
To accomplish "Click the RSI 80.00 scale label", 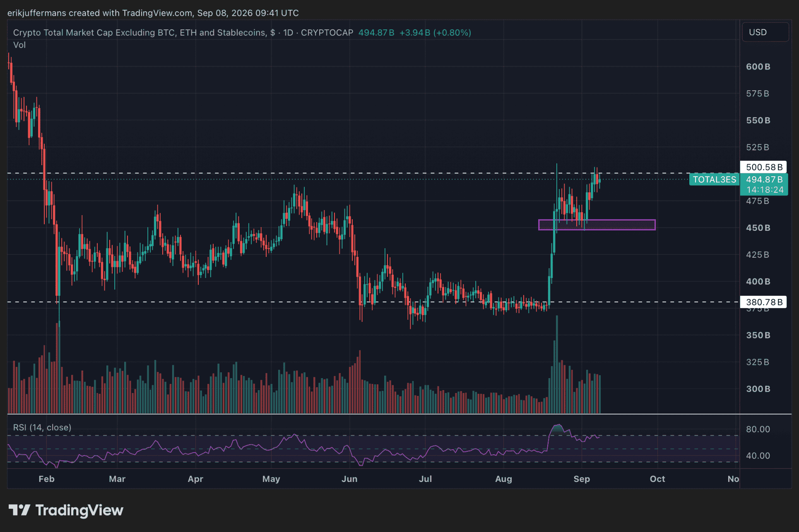I will point(758,429).
